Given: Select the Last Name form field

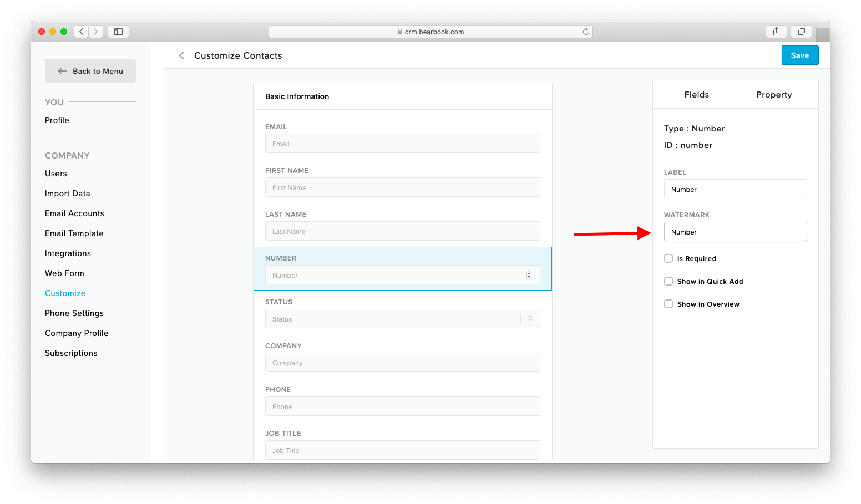Looking at the screenshot, I should [402, 231].
